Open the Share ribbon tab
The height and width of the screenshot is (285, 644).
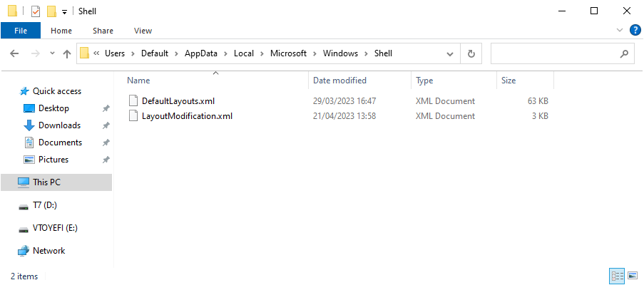(x=103, y=31)
